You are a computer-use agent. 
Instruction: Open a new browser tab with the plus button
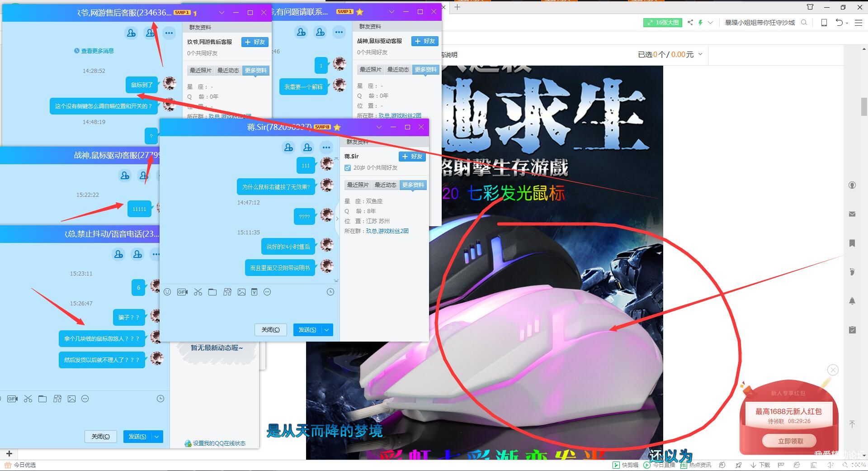(x=457, y=7)
